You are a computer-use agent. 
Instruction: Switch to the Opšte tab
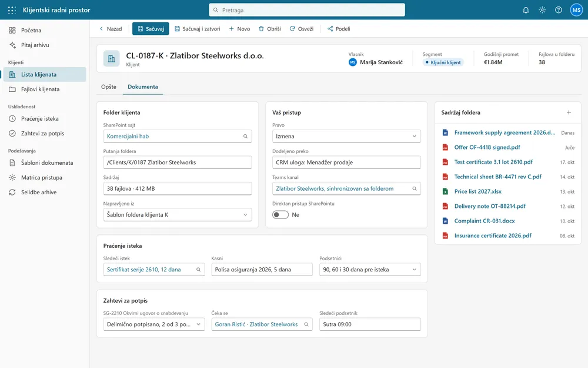(x=109, y=87)
